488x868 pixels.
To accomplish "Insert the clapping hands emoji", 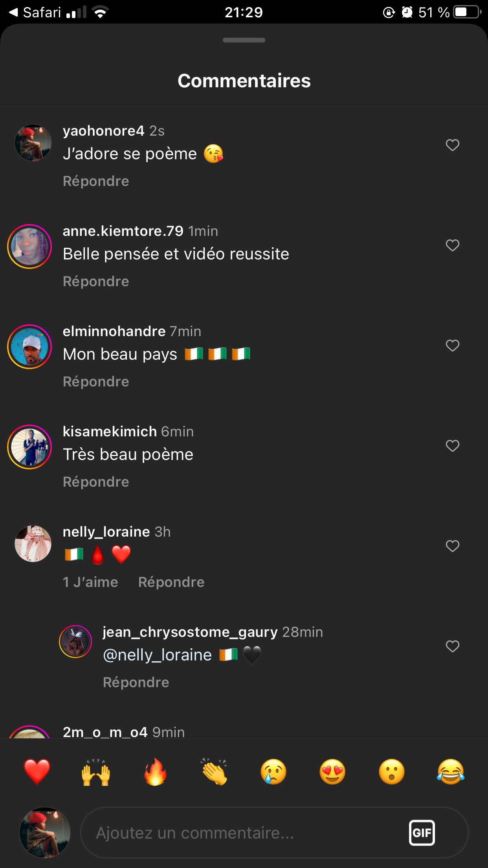I will click(x=215, y=772).
